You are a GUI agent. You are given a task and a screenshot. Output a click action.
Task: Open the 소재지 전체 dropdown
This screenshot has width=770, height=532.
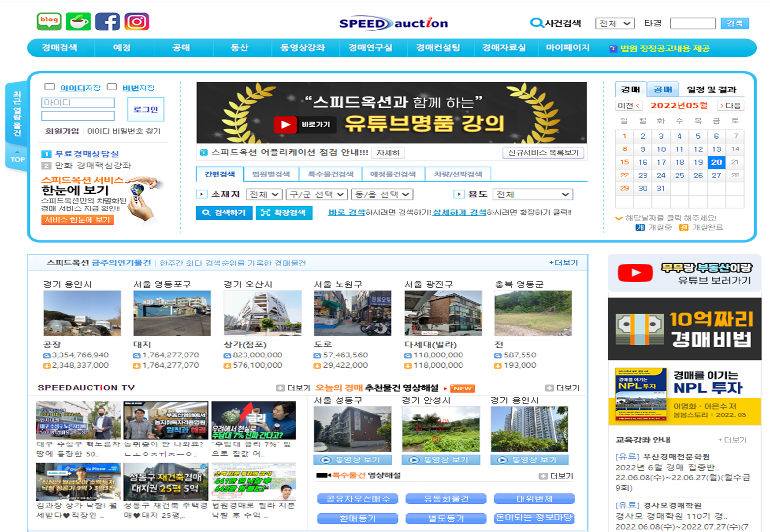click(264, 194)
